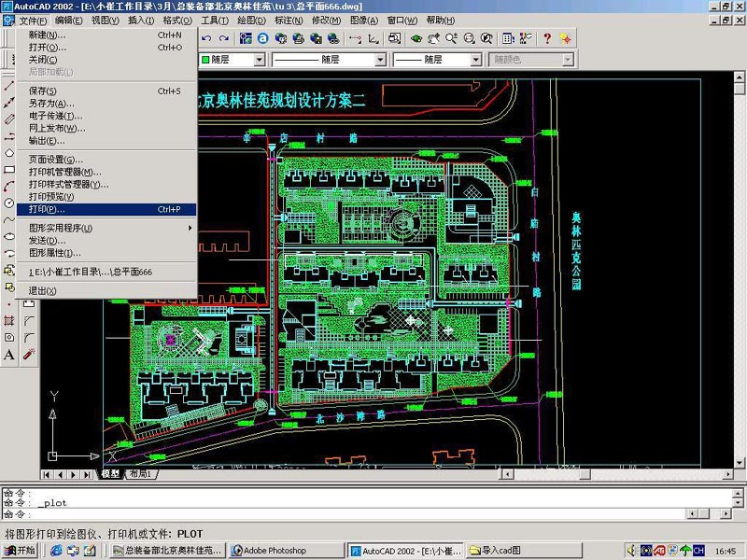Click the Redo arrow icon
Viewport: 747px width, 560px height.
[224, 38]
